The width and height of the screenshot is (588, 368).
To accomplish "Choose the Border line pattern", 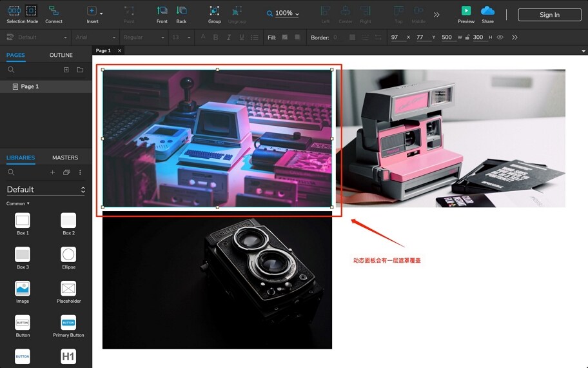I will coord(365,37).
